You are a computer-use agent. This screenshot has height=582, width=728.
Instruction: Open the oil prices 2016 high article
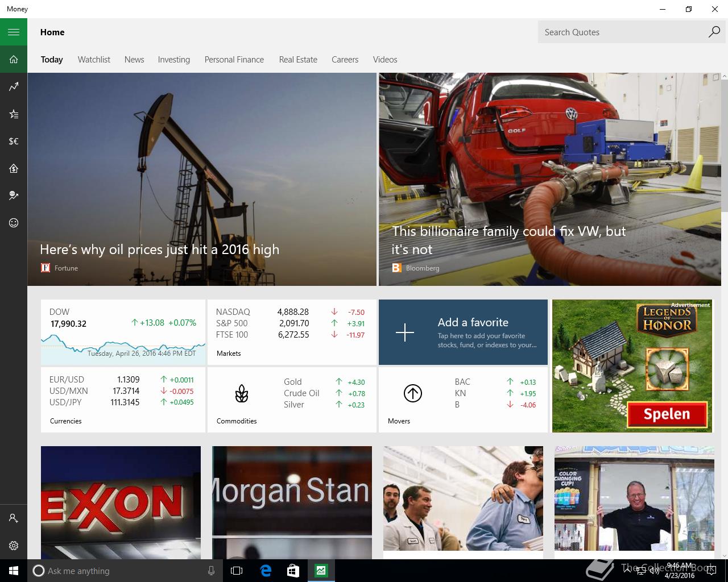click(x=202, y=179)
